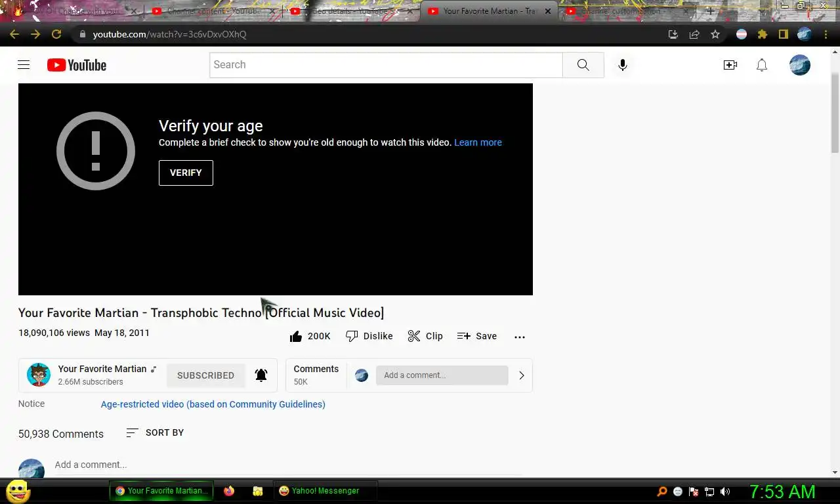Open the Create video icon
Image resolution: width=840 pixels, height=504 pixels.
730,65
